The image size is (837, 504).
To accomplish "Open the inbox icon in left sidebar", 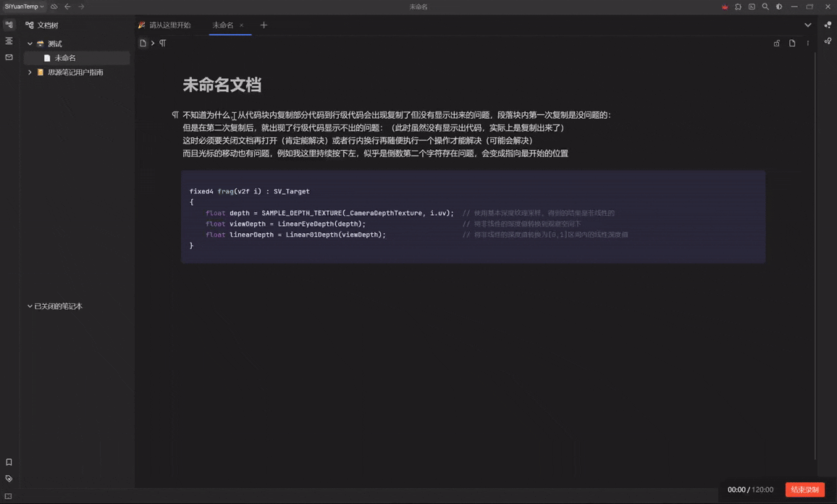I will pyautogui.click(x=8, y=56).
